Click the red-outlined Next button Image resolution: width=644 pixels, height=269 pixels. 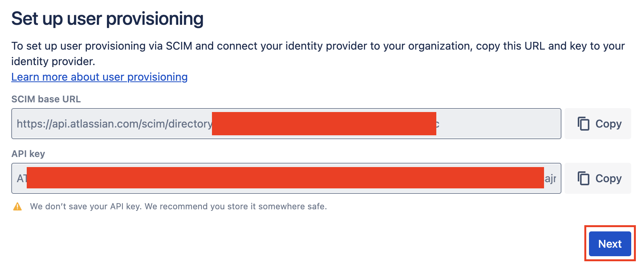[x=610, y=244]
